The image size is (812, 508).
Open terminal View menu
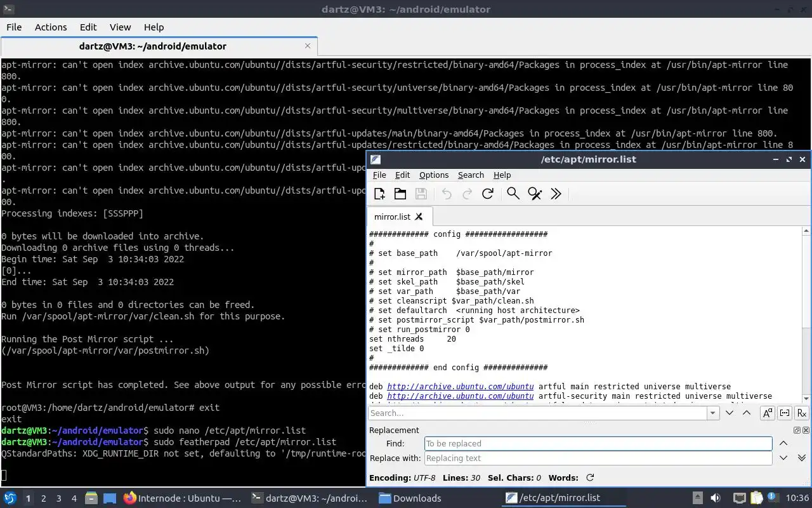click(120, 27)
